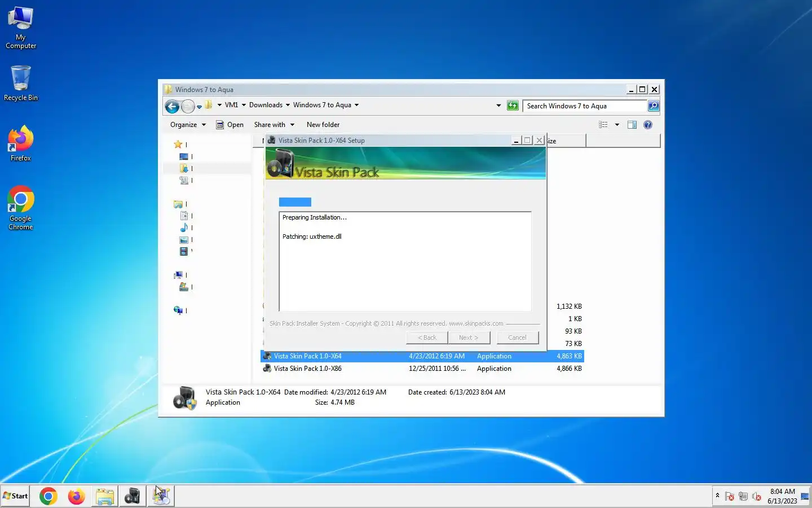The image size is (812, 508).
Task: Open Explorer help with question mark icon
Action: click(648, 125)
